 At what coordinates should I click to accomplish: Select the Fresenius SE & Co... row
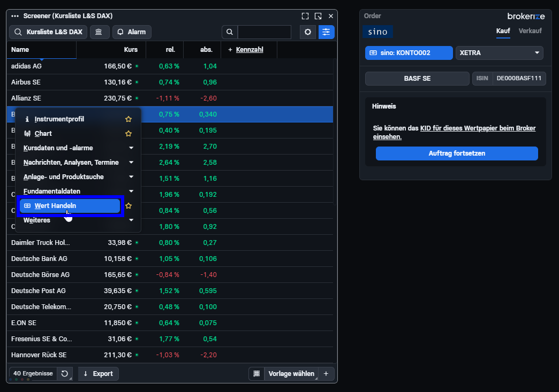[x=170, y=339]
